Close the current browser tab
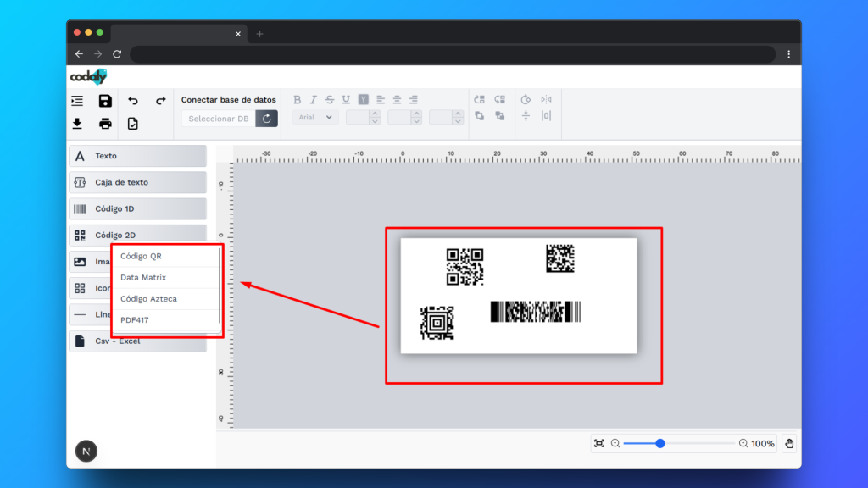Image resolution: width=868 pixels, height=488 pixels. [238, 34]
